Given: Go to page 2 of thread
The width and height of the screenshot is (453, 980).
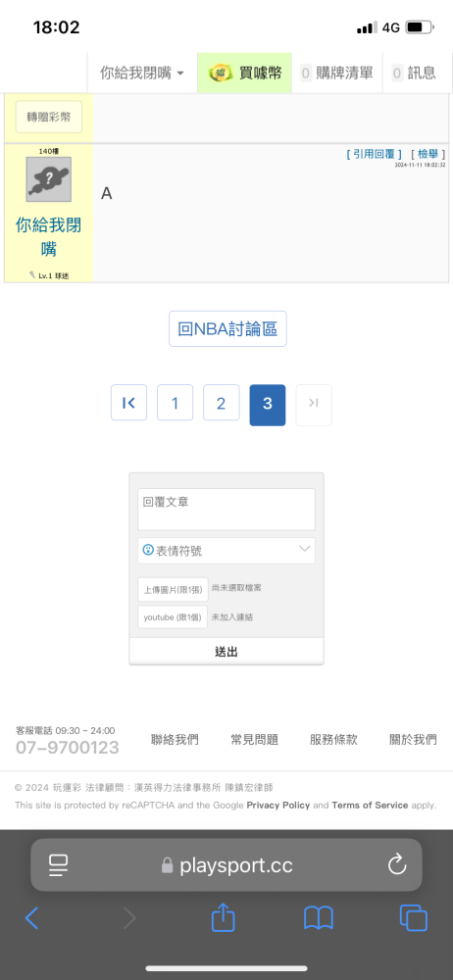Looking at the screenshot, I should (221, 403).
